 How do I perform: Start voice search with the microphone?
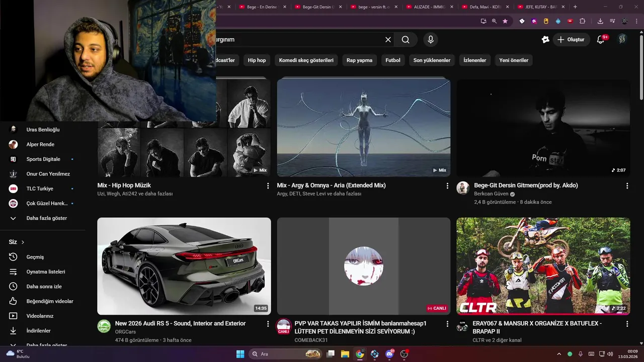pos(430,40)
